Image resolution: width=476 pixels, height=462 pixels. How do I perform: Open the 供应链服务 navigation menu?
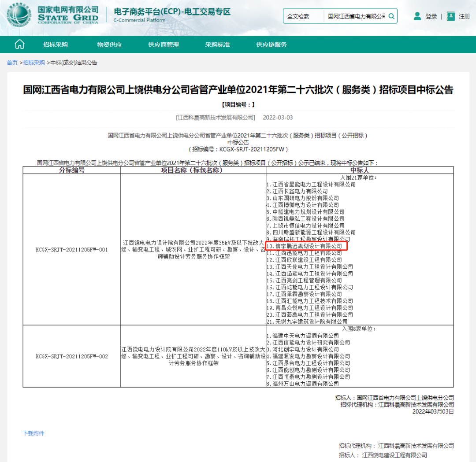[x=271, y=45]
